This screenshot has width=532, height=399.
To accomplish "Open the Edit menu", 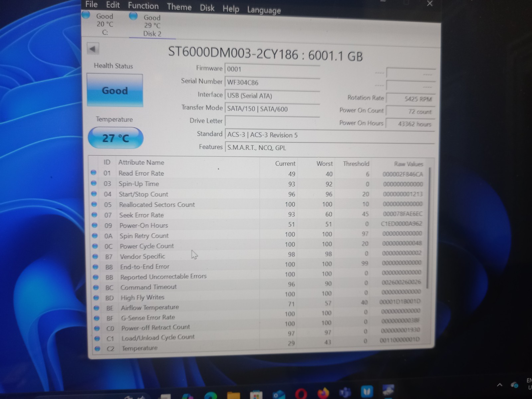I will tap(113, 5).
